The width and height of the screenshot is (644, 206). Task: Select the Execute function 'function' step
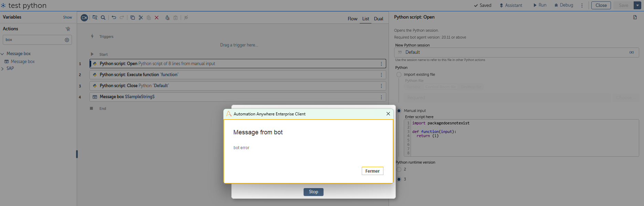click(238, 75)
